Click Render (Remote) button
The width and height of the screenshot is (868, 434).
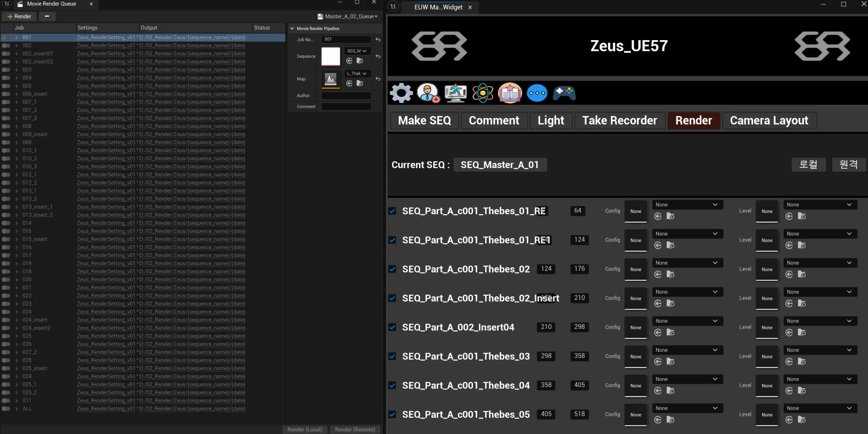click(355, 429)
